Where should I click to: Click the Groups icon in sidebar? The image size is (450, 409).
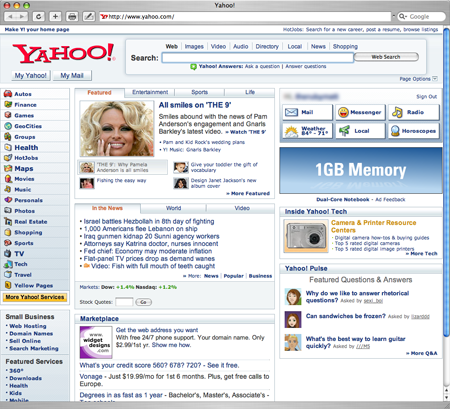[x=8, y=136]
